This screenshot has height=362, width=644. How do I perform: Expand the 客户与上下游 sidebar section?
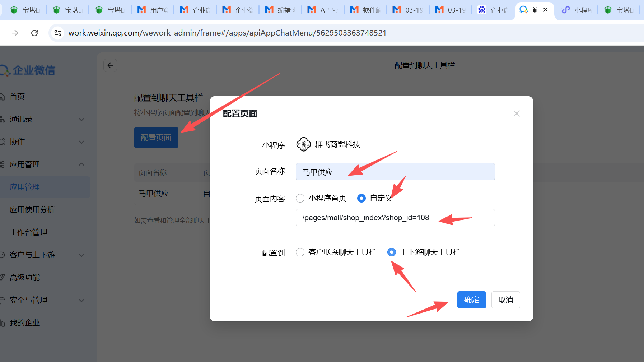43,255
